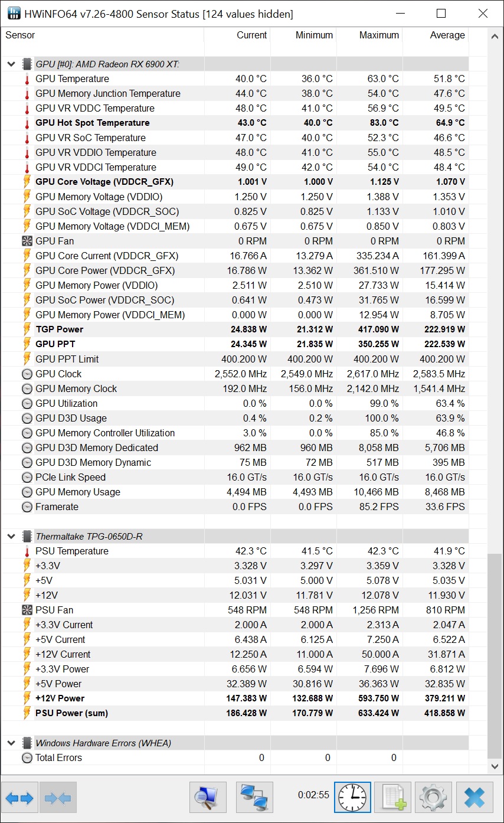Click the blue X close sensors icon
Image resolution: width=504 pixels, height=823 pixels.
pyautogui.click(x=474, y=798)
